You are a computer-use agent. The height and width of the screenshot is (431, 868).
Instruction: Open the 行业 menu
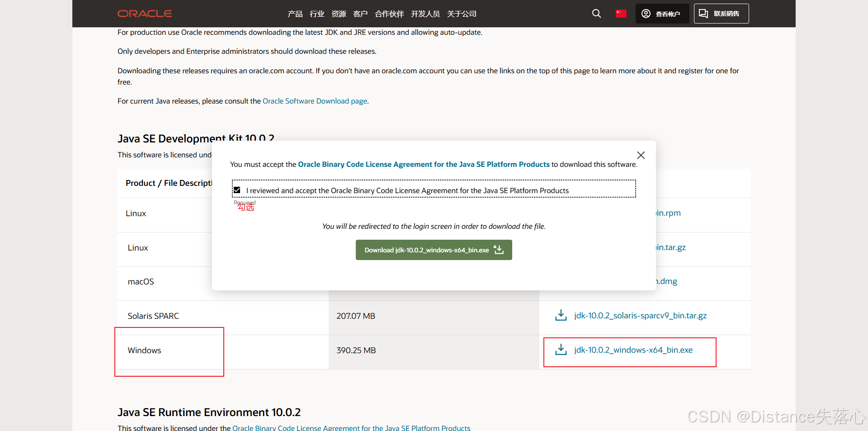click(x=317, y=14)
